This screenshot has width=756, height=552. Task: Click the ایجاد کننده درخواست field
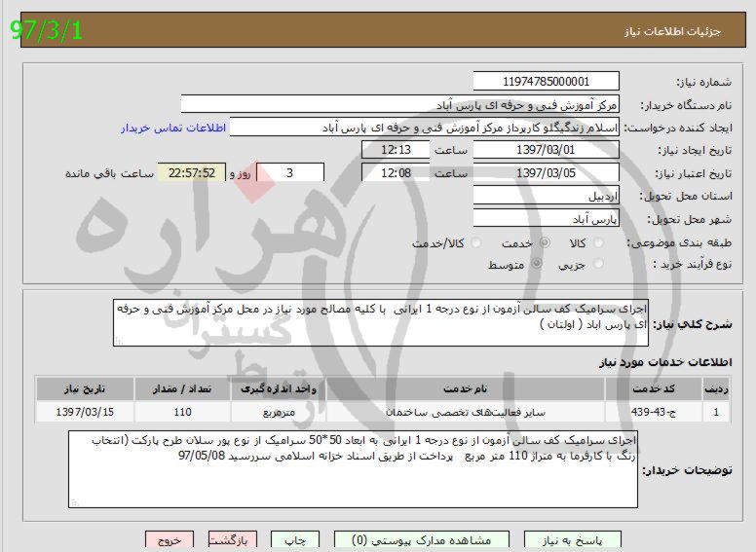click(425, 128)
